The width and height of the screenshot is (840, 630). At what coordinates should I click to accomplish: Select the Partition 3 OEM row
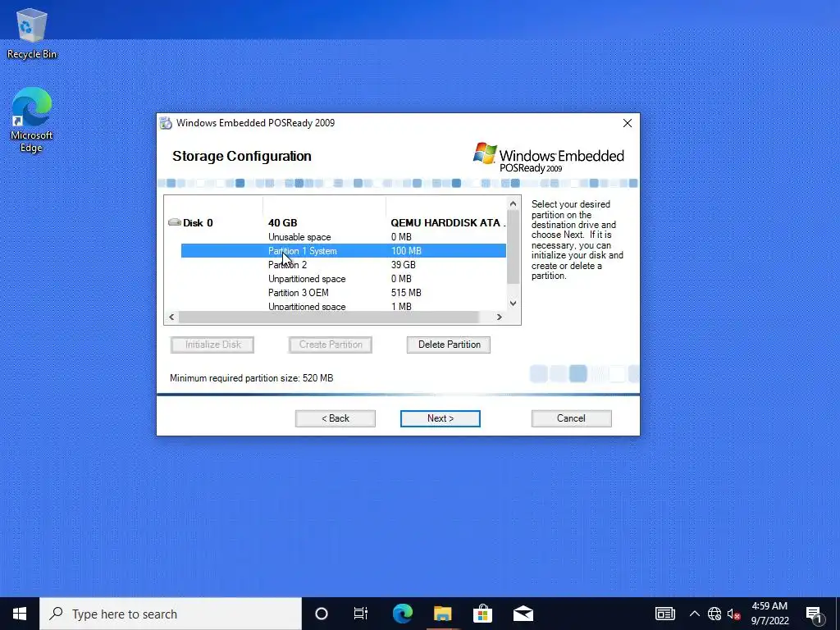344,293
